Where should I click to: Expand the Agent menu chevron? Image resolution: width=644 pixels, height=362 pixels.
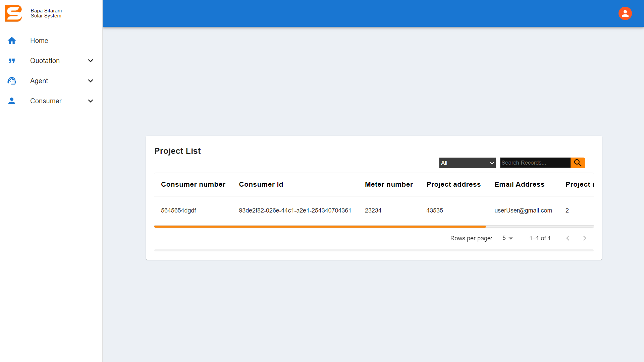pos(91,81)
